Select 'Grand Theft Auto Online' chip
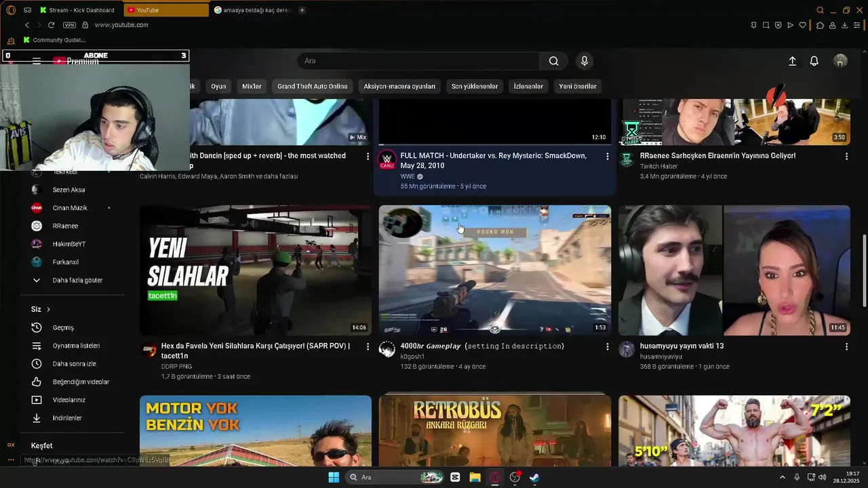Screen dimensions: 868x488 (x=312, y=86)
